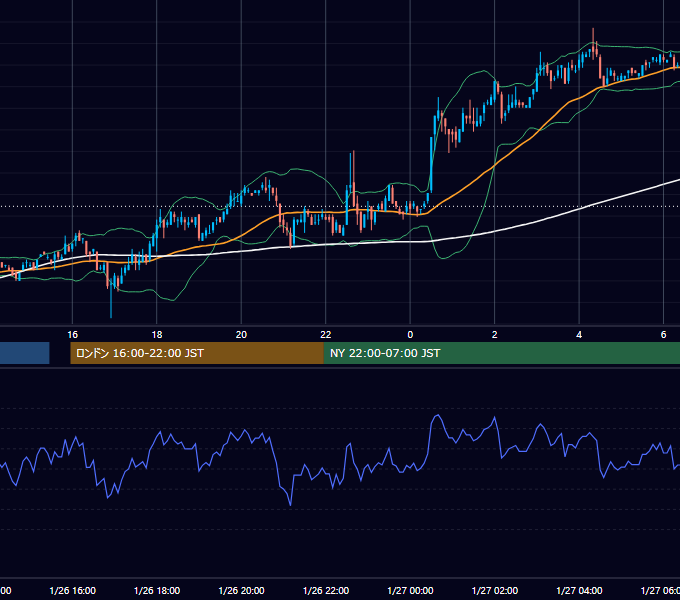Click the blue session bar at far left
This screenshot has height=600, width=680.
click(x=25, y=353)
